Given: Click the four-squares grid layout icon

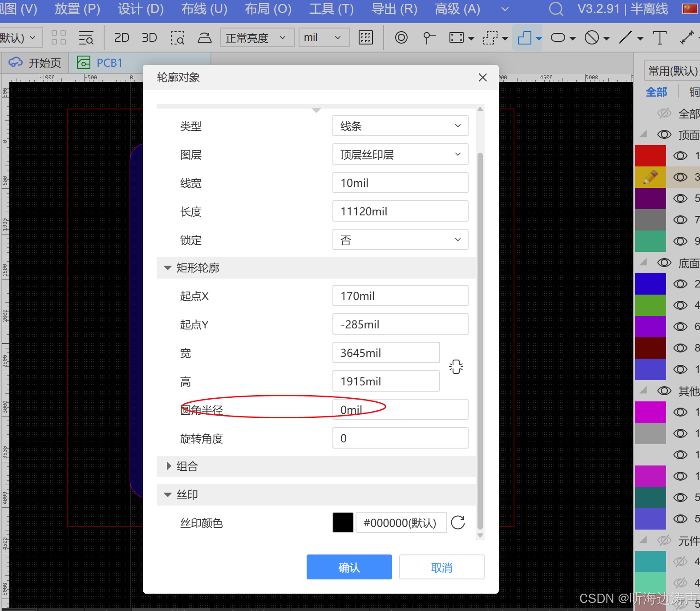Looking at the screenshot, I should pos(59,38).
